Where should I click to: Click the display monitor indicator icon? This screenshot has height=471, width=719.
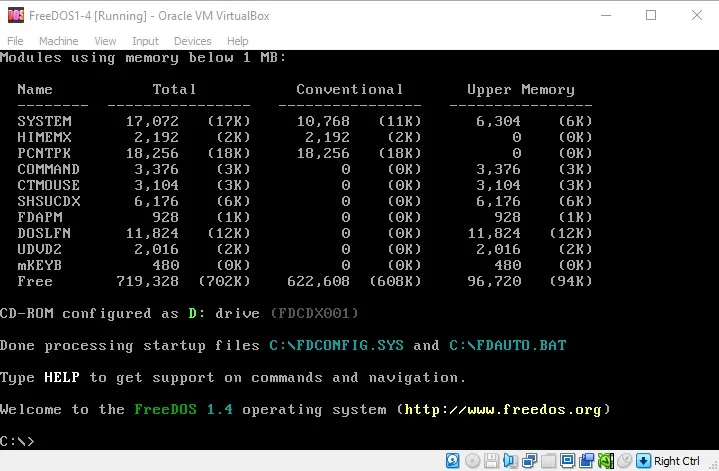tap(567, 460)
